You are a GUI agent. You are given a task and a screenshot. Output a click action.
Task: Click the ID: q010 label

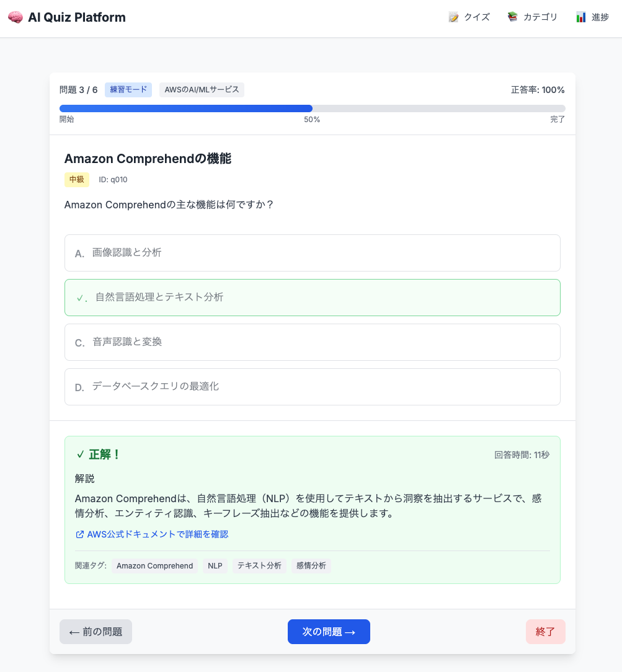pos(113,180)
